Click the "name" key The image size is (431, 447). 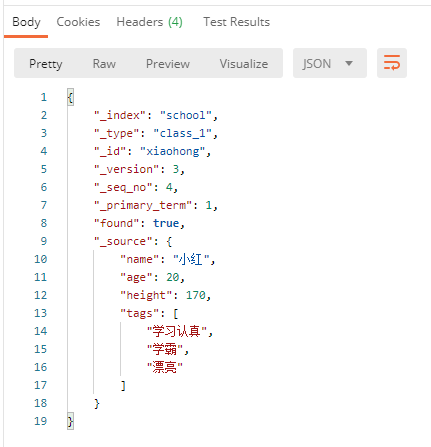point(140,259)
